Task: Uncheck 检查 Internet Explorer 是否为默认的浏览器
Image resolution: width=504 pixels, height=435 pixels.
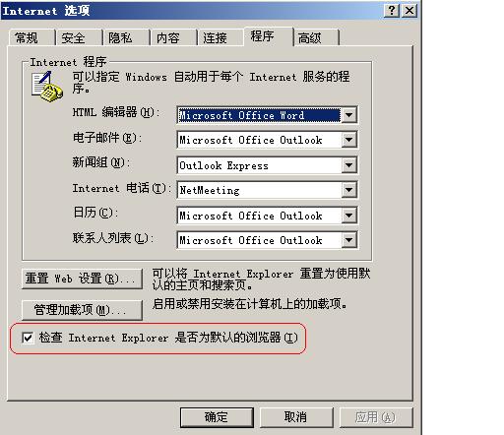Action: [28, 338]
